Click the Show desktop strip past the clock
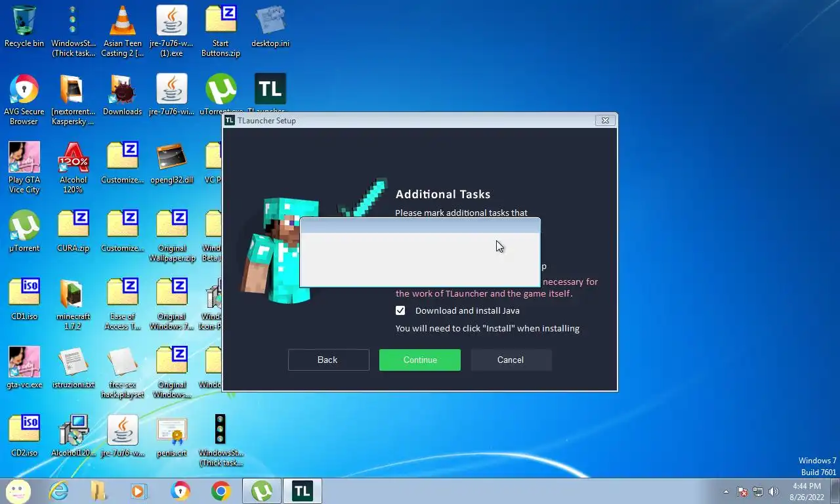 click(835, 492)
